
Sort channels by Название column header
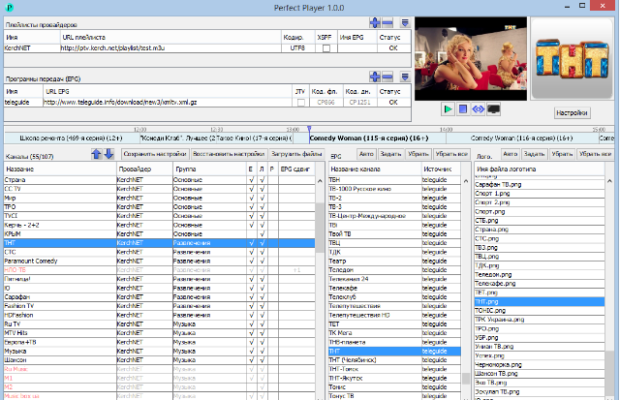coord(60,169)
